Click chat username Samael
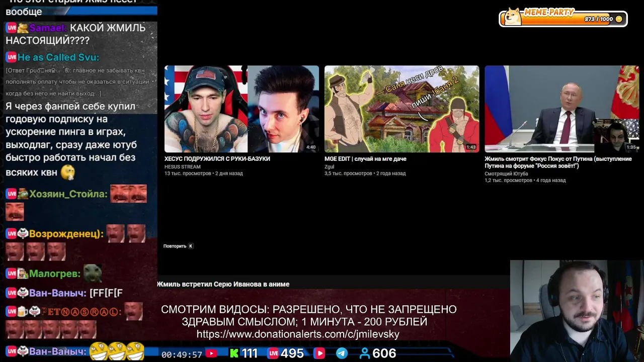The height and width of the screenshot is (362, 644). click(47, 28)
